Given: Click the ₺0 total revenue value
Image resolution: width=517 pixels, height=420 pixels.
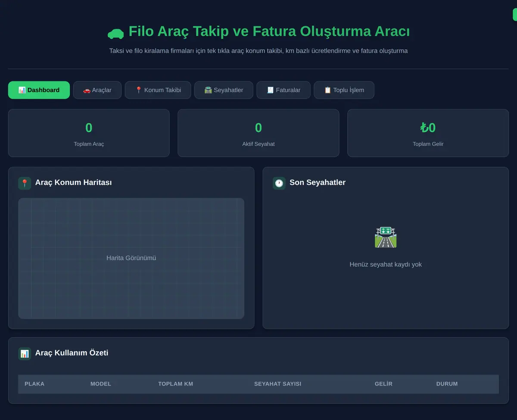Looking at the screenshot, I should (x=428, y=128).
